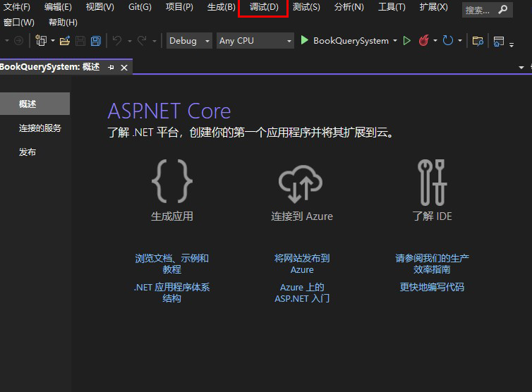Click the New Project toolbar icon
The height and width of the screenshot is (392, 532).
click(x=41, y=41)
